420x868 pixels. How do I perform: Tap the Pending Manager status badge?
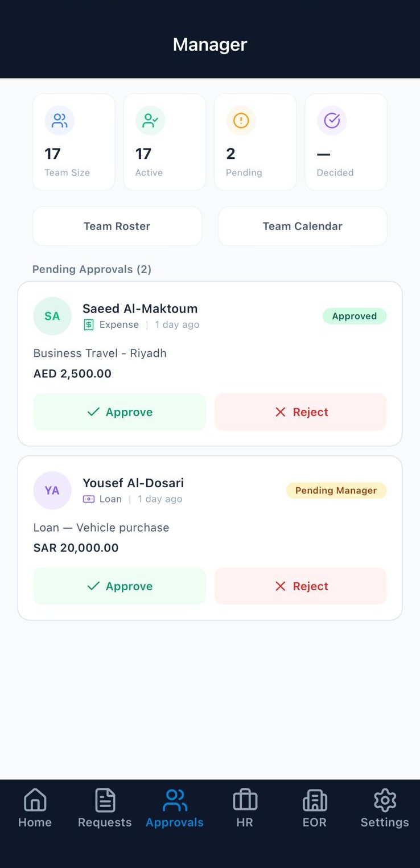(336, 491)
